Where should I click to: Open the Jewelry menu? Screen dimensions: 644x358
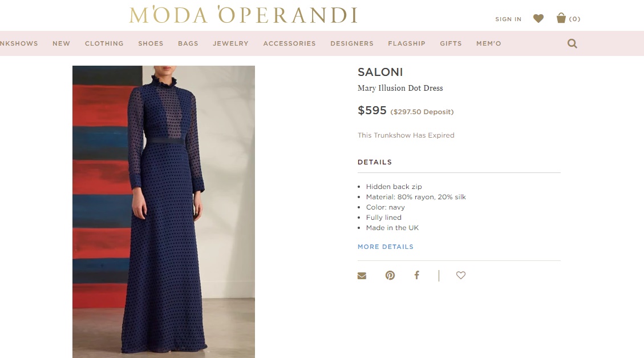point(231,43)
